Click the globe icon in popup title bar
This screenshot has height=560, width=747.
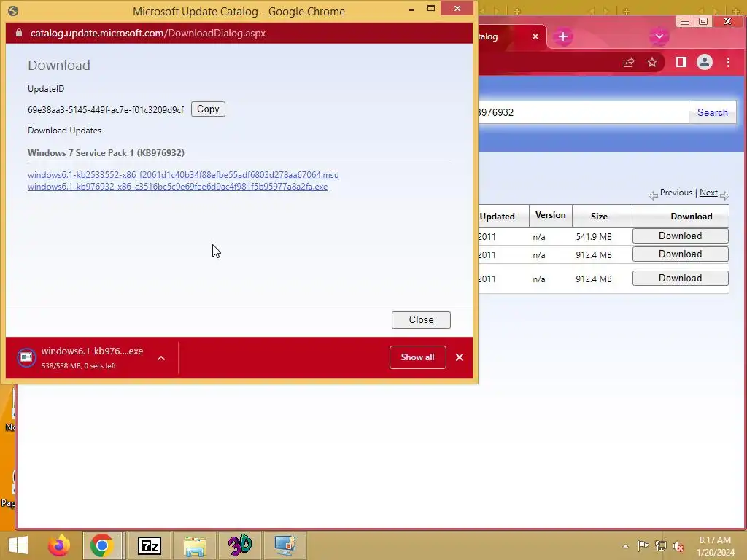click(x=13, y=10)
